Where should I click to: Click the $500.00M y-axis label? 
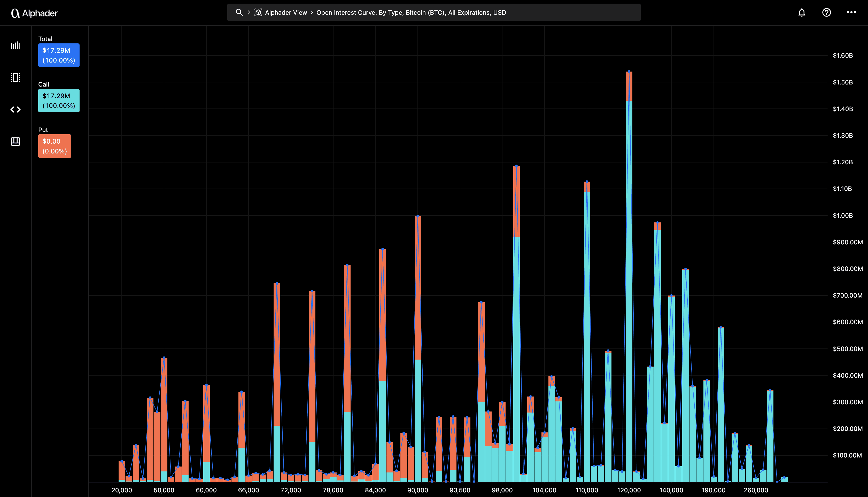pos(848,349)
